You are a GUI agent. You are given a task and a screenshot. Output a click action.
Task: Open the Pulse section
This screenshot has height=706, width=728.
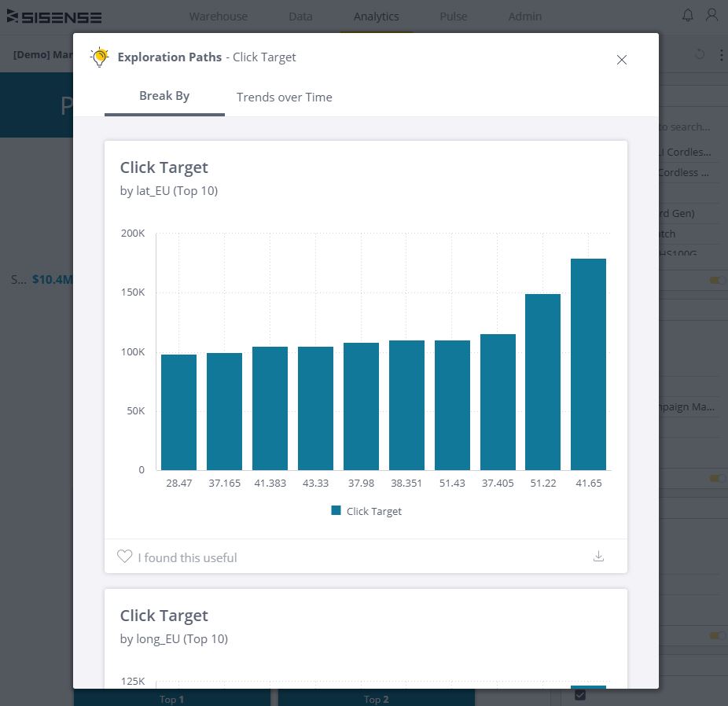453,17
